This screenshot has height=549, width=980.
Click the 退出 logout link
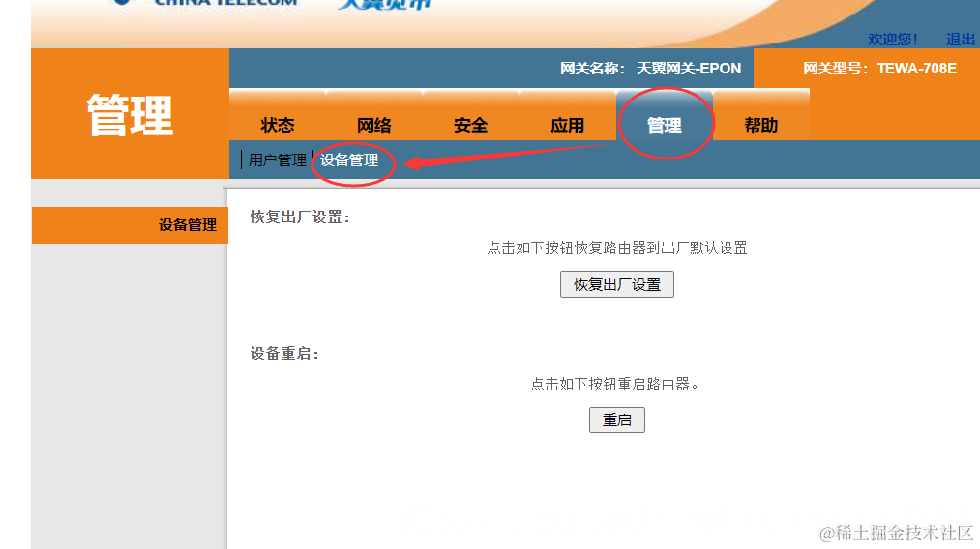pyautogui.click(x=961, y=40)
